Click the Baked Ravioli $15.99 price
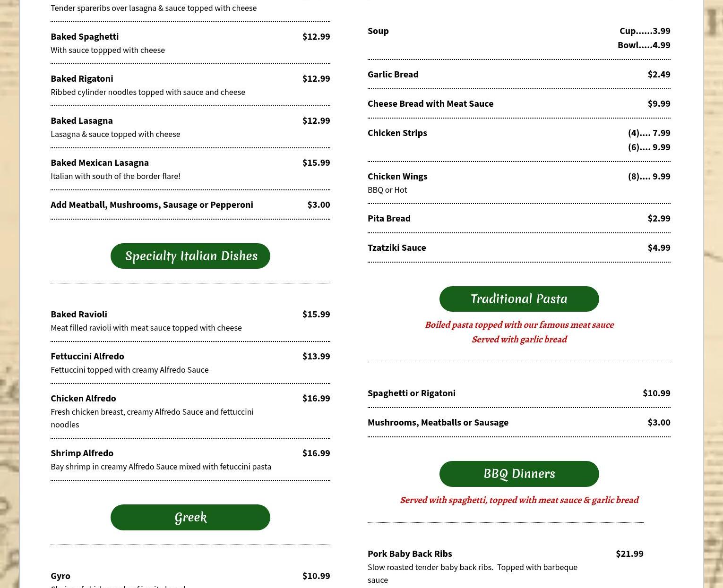The width and height of the screenshot is (723, 588). [316, 314]
